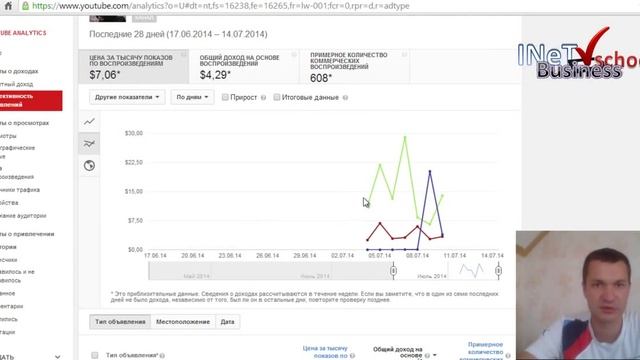Open the По дням dropdown
This screenshot has width=640, height=360.
(192, 97)
